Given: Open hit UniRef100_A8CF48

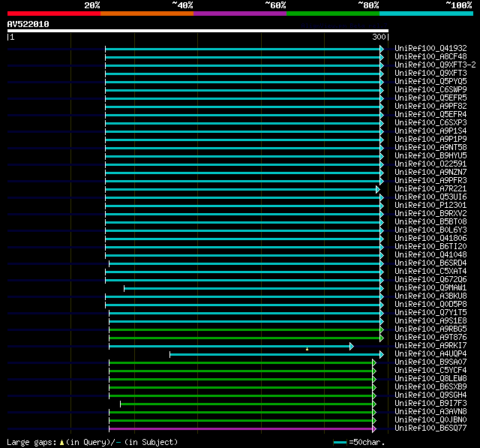Looking at the screenshot, I should pyautogui.click(x=430, y=56).
